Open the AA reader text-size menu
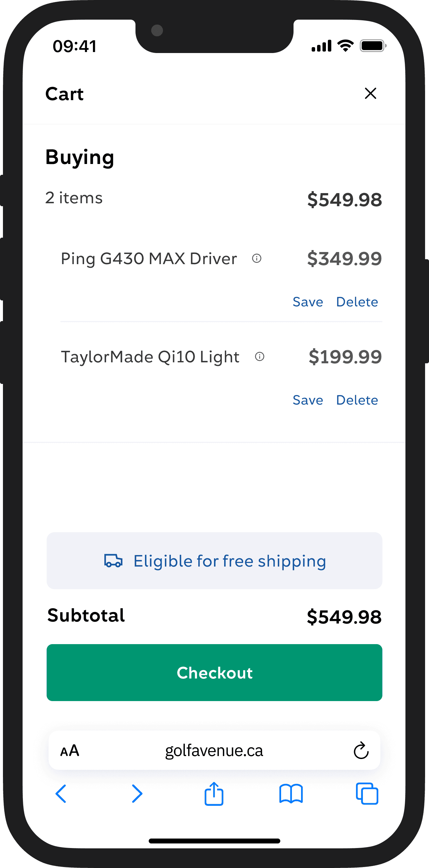 pos(70,751)
